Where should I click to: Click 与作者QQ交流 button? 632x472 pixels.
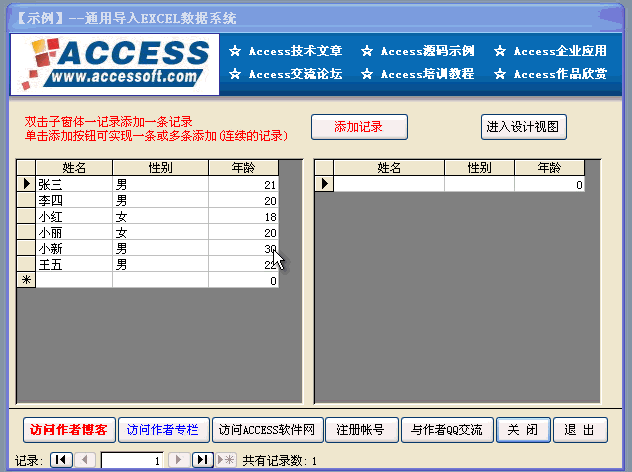point(447,430)
